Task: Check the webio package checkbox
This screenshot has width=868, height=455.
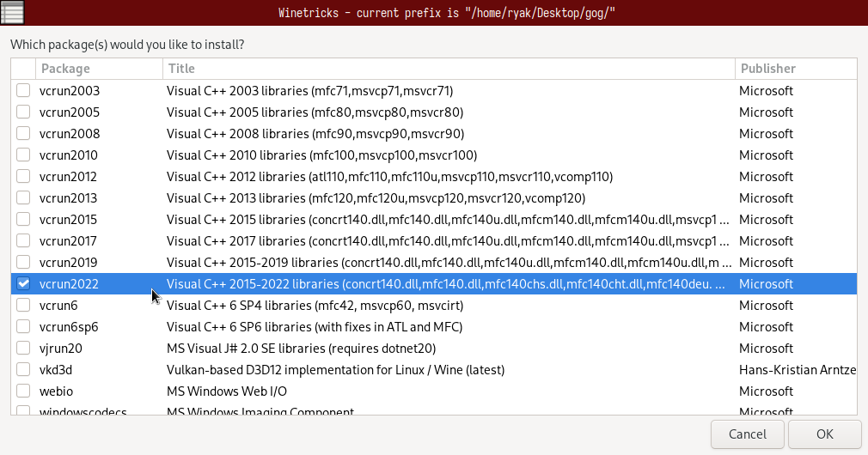Action: [23, 391]
